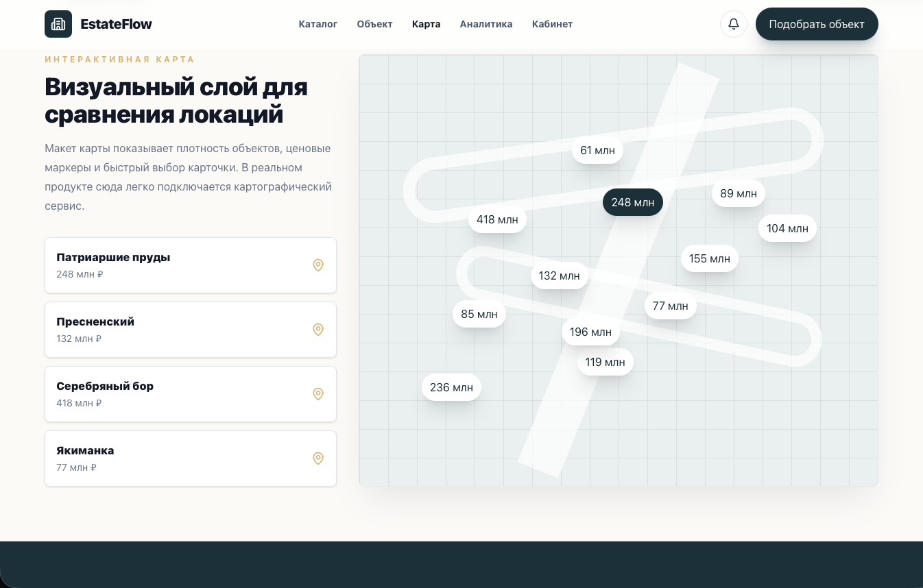Click the heading Визуальный слой для сравнения локаций
Image resolution: width=923 pixels, height=588 pixels.
click(x=176, y=101)
